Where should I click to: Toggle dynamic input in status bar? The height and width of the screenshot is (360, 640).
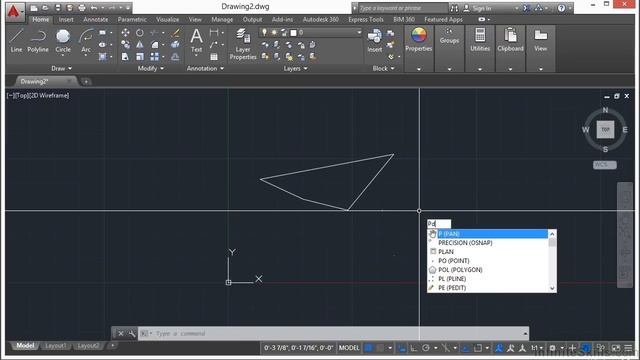click(402, 348)
